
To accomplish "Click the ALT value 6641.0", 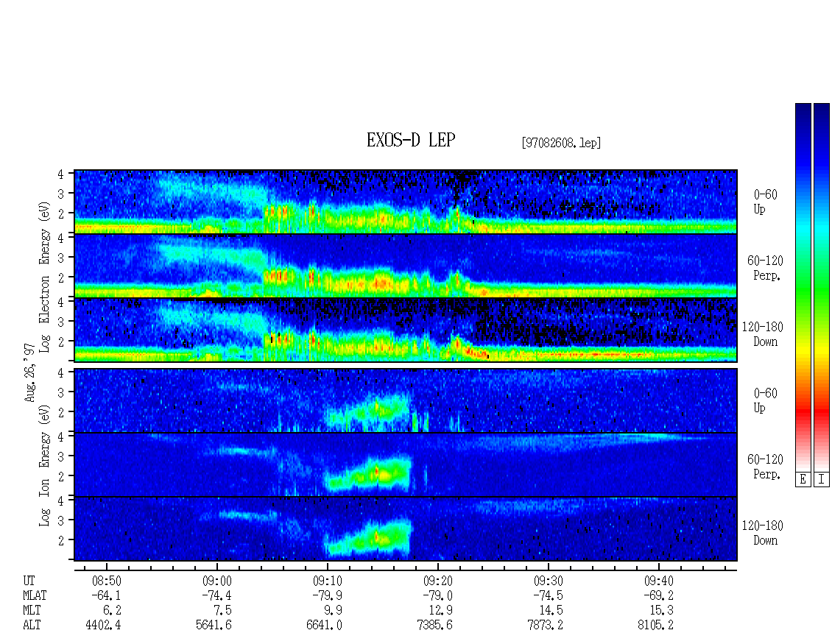I will [324, 626].
